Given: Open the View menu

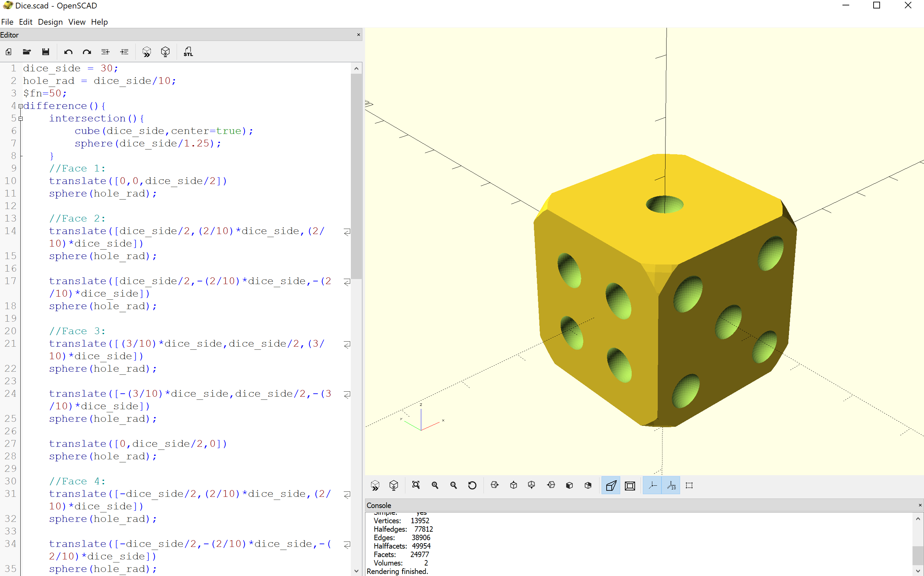Looking at the screenshot, I should (x=76, y=22).
